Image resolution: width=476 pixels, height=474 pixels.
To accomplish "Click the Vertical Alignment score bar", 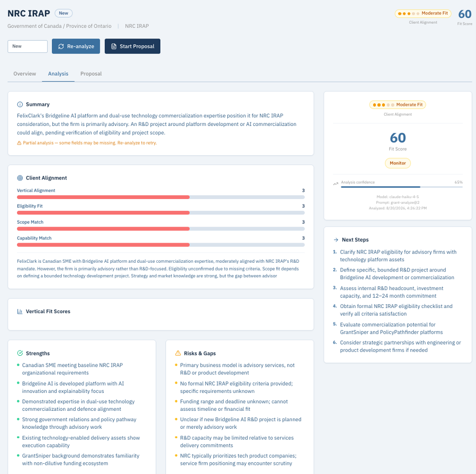I will tap(160, 197).
